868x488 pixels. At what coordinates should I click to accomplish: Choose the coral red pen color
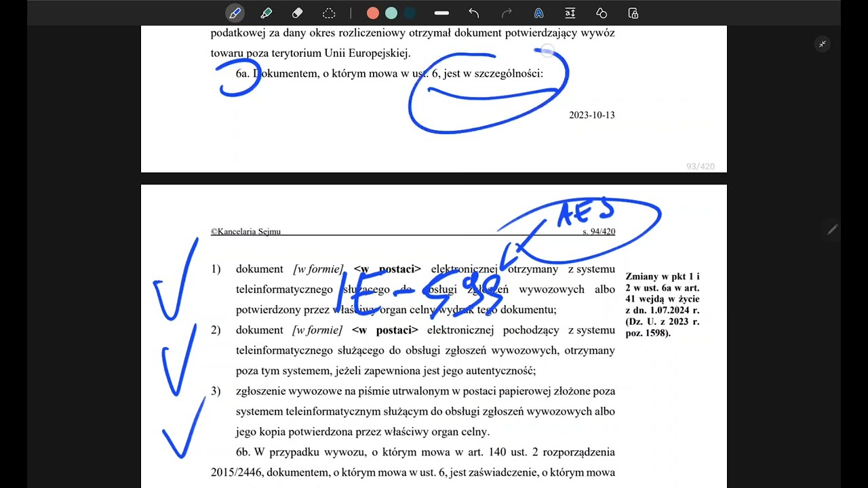372,13
